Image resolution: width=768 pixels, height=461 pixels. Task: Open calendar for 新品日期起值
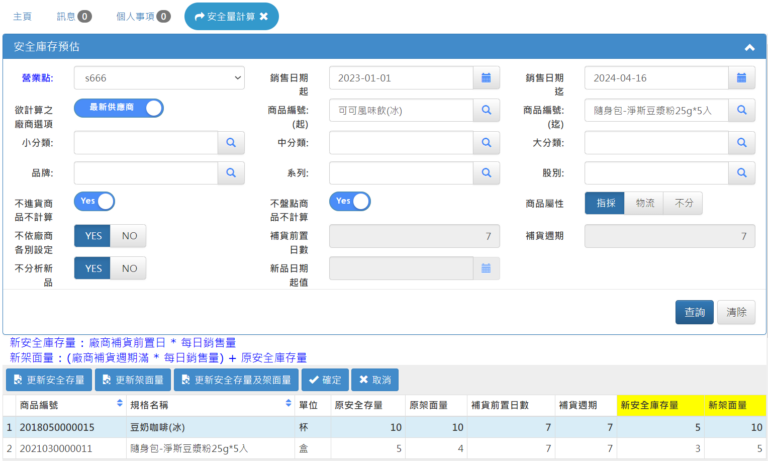tap(486, 268)
